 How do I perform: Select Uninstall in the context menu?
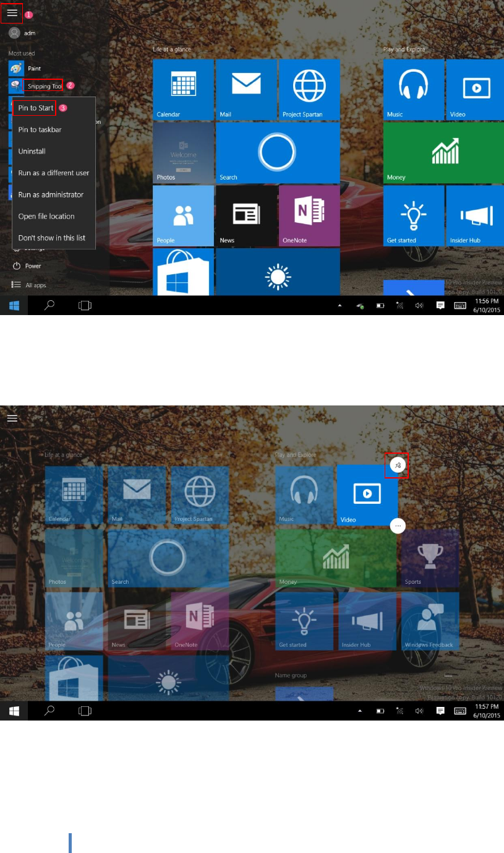click(32, 151)
